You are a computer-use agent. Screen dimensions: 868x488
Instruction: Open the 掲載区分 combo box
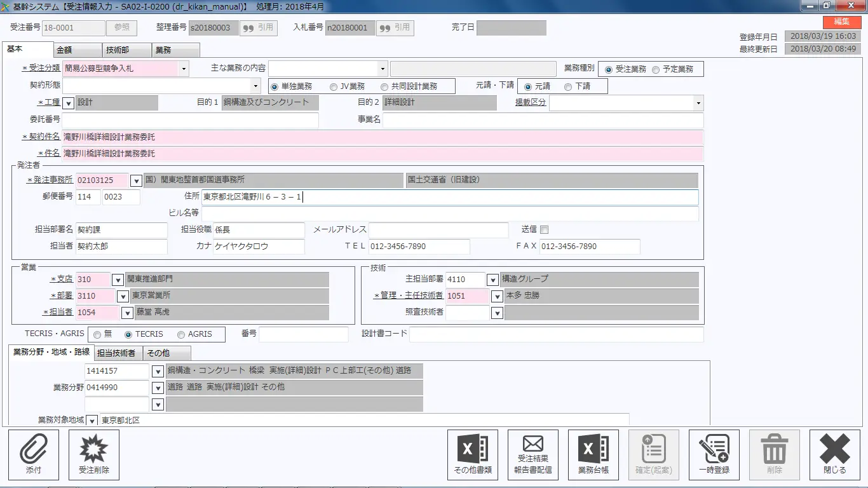[x=698, y=103]
